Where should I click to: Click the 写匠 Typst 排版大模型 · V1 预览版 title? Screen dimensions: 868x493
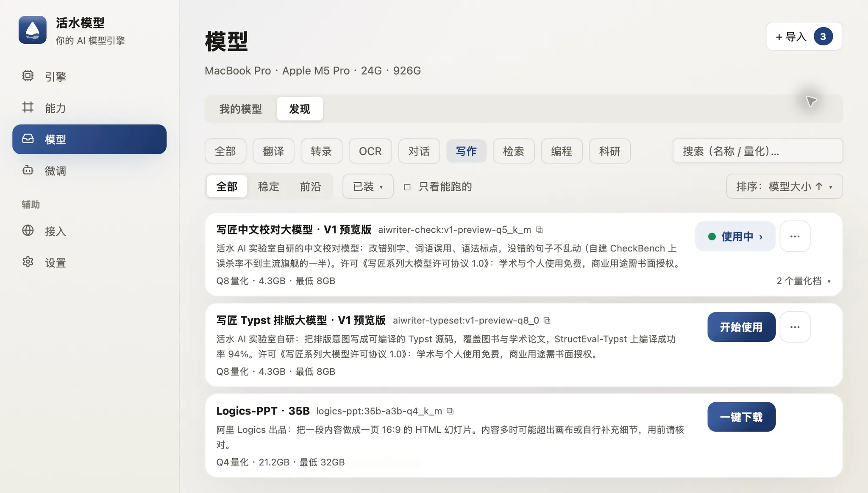(301, 320)
